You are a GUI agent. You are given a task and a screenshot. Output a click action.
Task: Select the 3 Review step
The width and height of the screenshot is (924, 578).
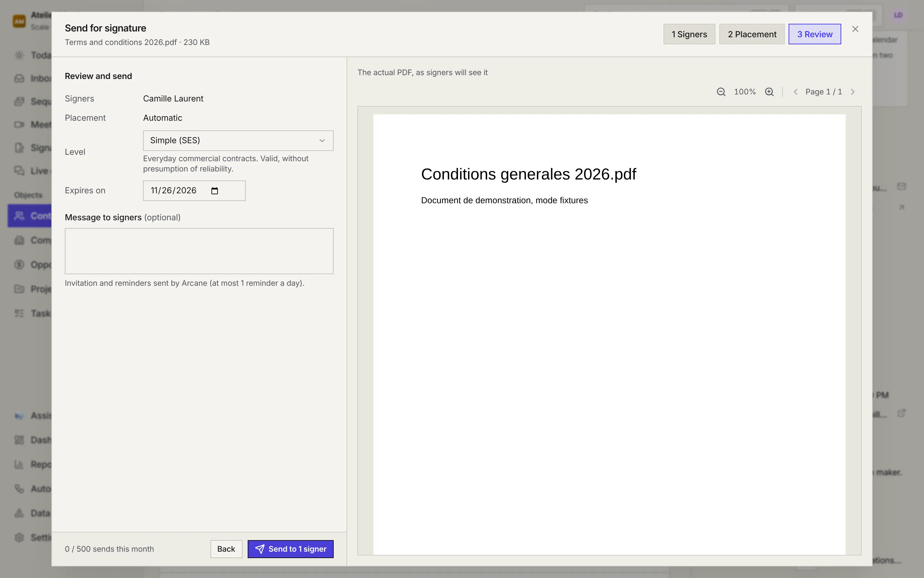815,34
